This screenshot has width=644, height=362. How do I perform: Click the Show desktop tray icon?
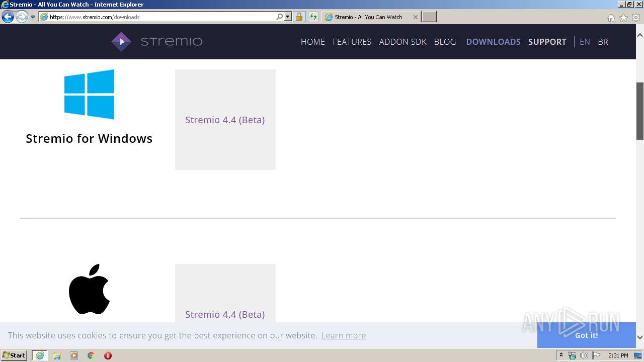pyautogui.click(x=638, y=355)
